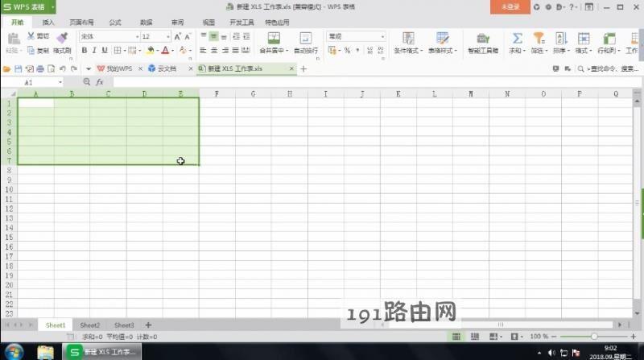Apply percent style format
The height and width of the screenshot is (360, 644).
348,50
